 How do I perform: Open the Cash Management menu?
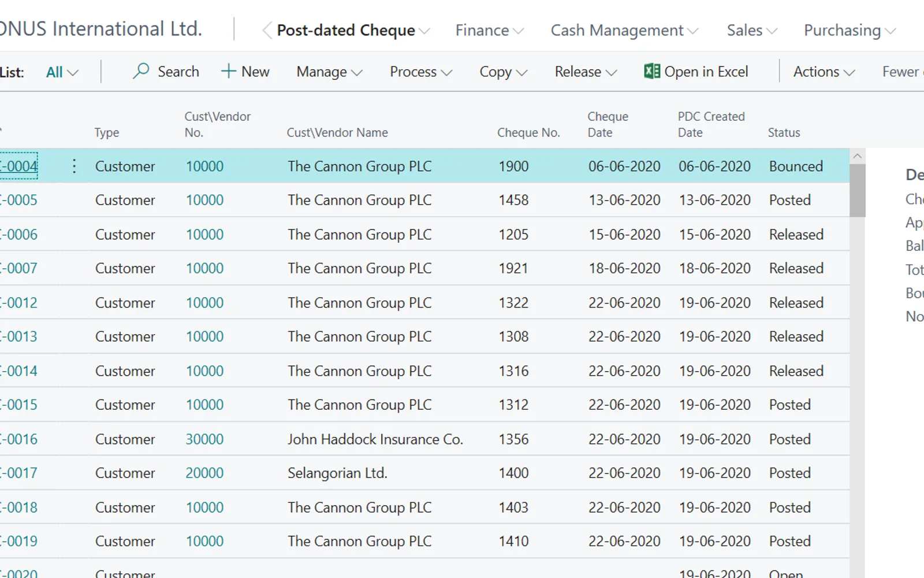coord(624,30)
